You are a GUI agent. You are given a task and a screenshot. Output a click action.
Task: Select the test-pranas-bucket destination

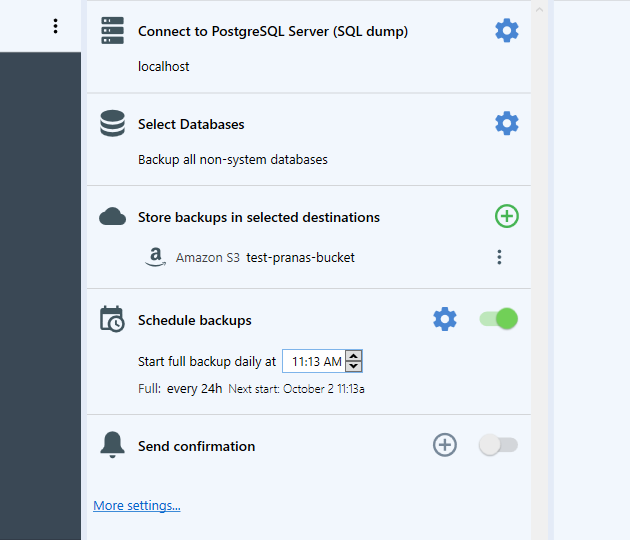(300, 257)
